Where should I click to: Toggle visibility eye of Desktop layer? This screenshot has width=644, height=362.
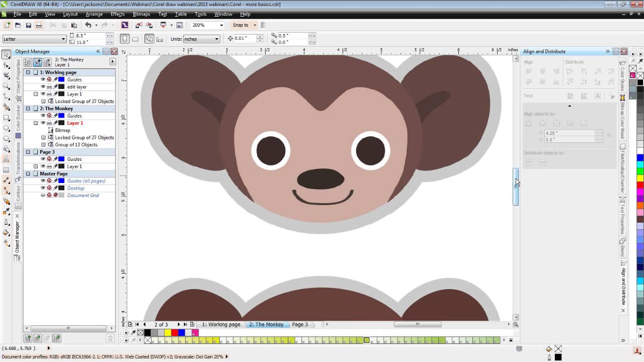click(x=43, y=188)
